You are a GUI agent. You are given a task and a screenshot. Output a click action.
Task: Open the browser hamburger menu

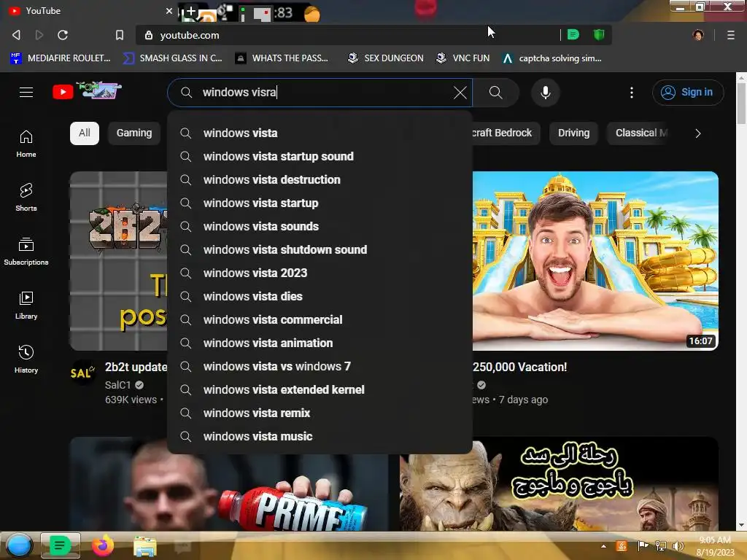731,35
